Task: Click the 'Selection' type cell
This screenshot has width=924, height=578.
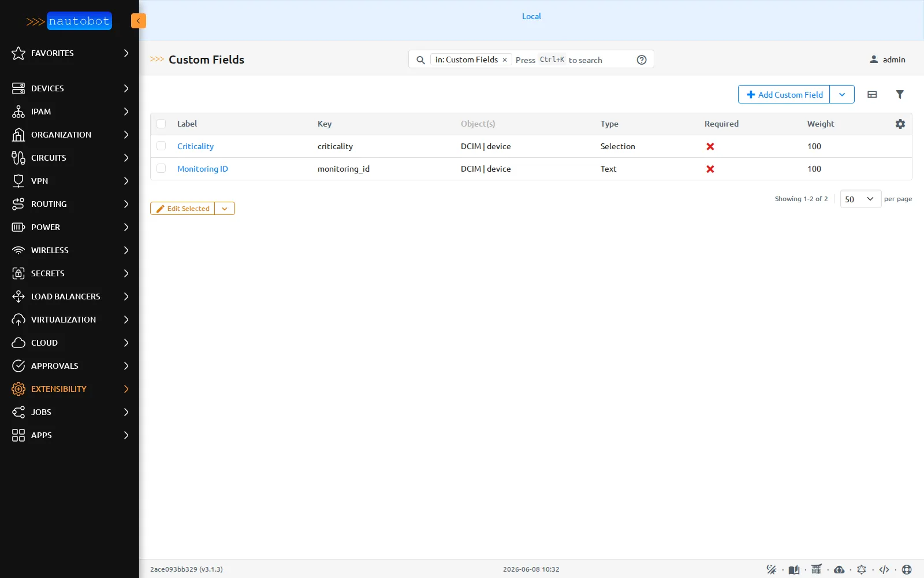Action: pyautogui.click(x=618, y=146)
